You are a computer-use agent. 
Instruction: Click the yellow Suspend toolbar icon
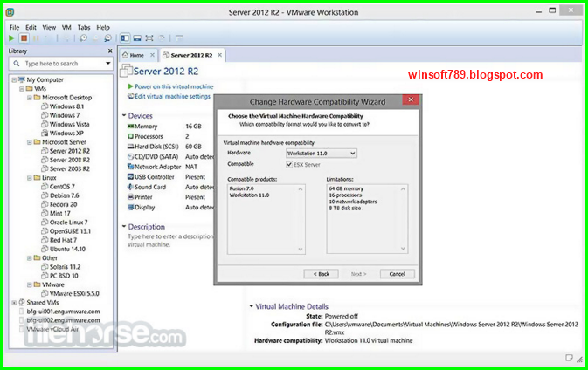click(36, 38)
